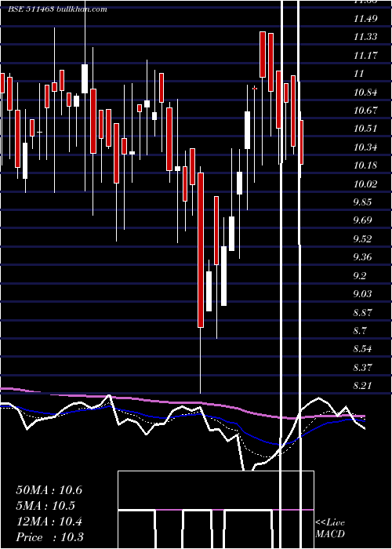Click the 9.2 price axis label

pyautogui.click(x=360, y=275)
